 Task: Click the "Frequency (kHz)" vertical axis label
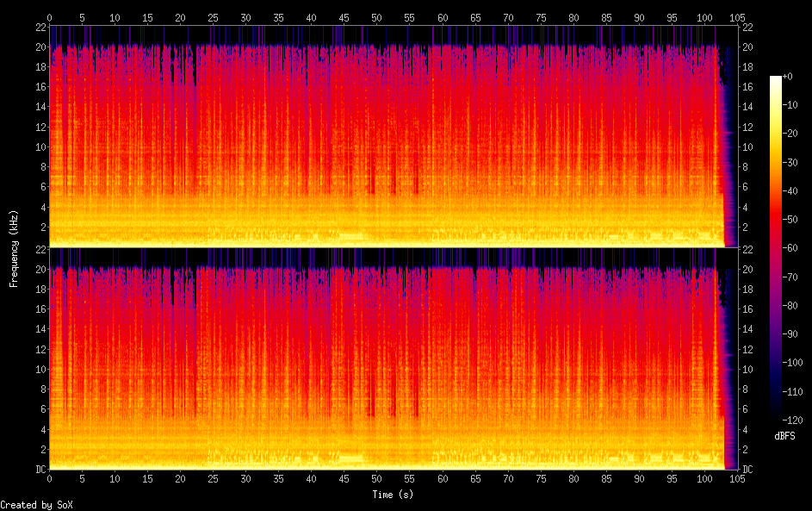coord(14,248)
